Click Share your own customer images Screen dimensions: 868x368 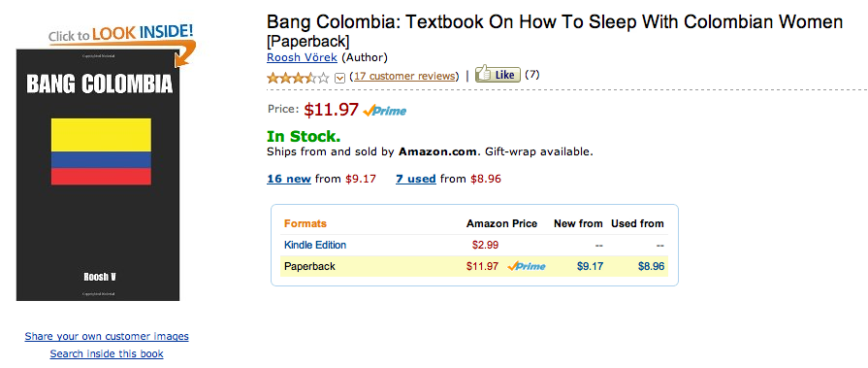click(x=107, y=336)
